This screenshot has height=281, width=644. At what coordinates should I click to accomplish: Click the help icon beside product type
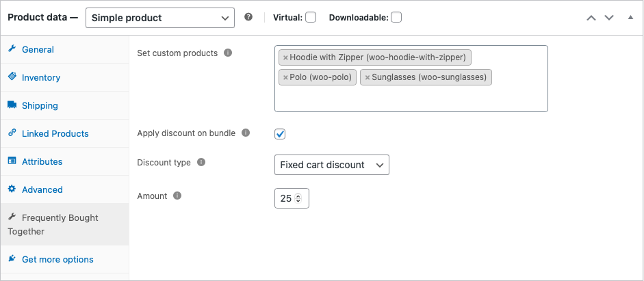pyautogui.click(x=248, y=17)
